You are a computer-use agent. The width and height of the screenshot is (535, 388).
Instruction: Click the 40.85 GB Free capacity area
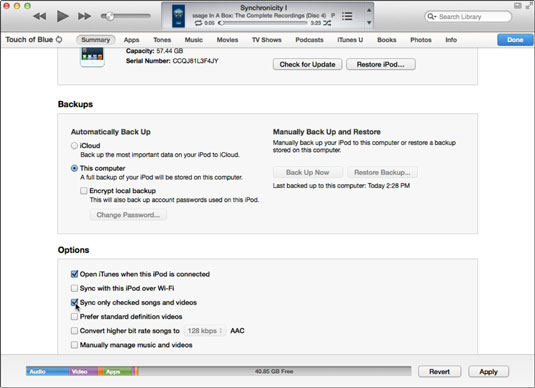[274, 371]
